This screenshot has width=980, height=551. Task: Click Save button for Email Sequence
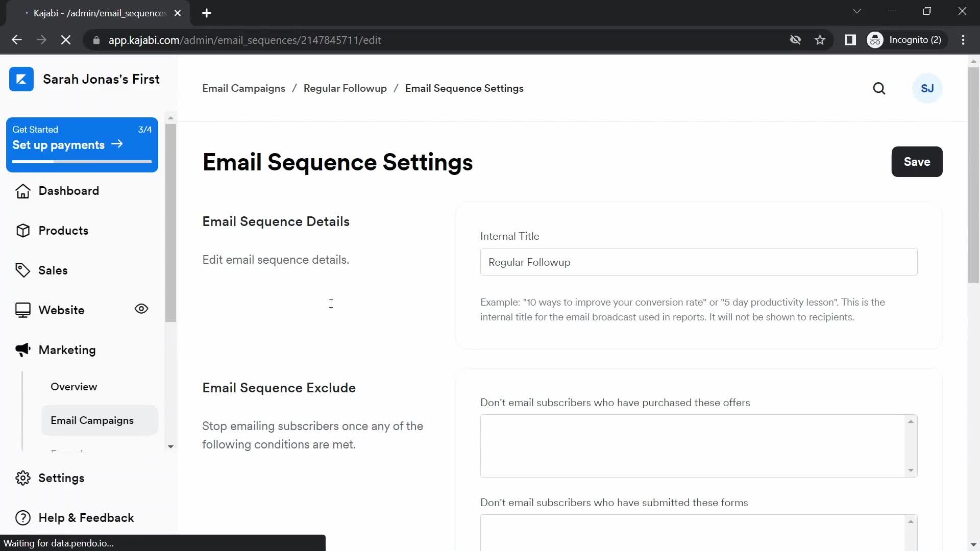point(917,161)
